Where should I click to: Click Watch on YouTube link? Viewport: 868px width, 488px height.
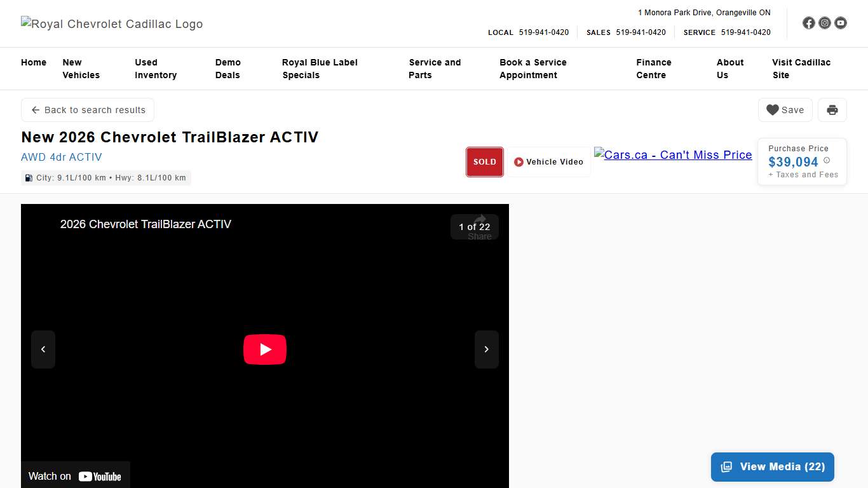pyautogui.click(x=75, y=476)
